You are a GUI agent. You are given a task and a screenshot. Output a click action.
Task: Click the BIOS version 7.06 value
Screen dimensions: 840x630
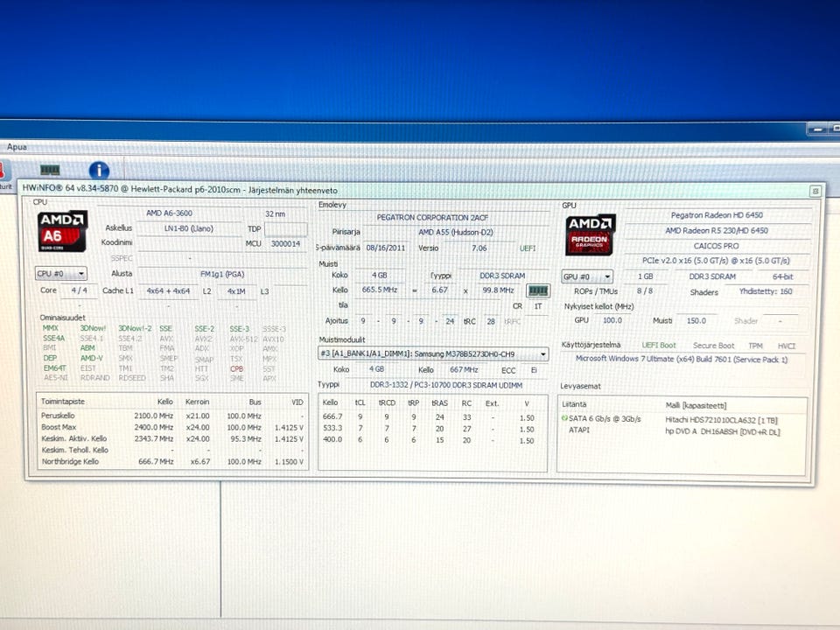[479, 248]
